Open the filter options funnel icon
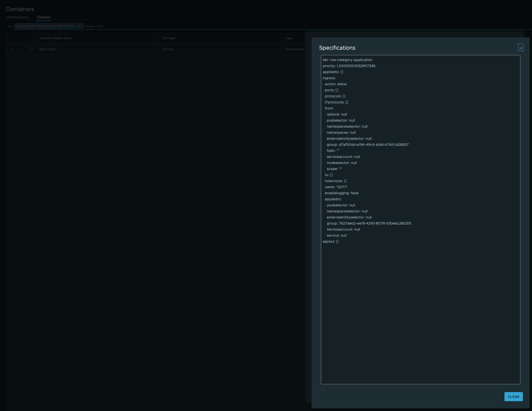 (10, 26)
